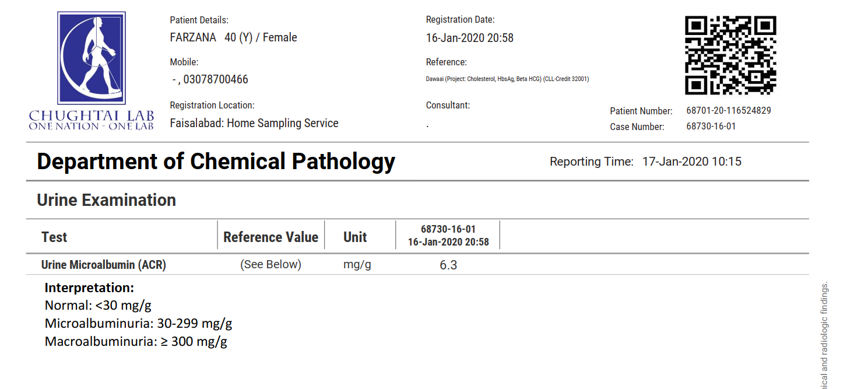The height and width of the screenshot is (389, 868).
Task: Click the Test column header
Action: [54, 237]
